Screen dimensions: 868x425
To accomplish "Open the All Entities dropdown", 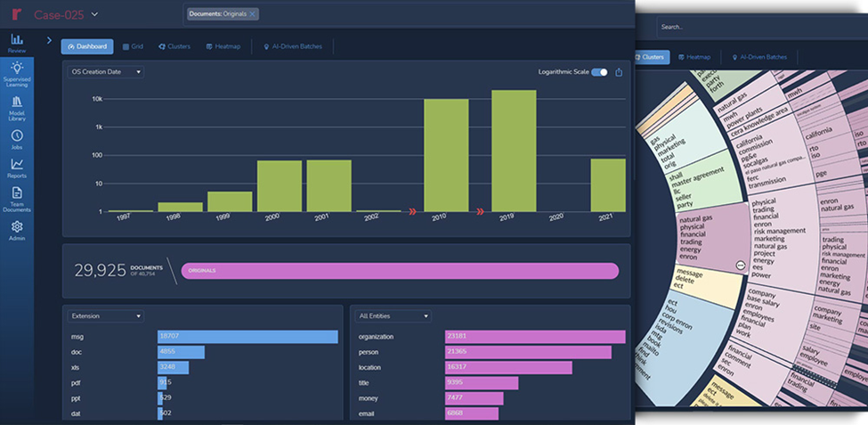I will (x=393, y=315).
